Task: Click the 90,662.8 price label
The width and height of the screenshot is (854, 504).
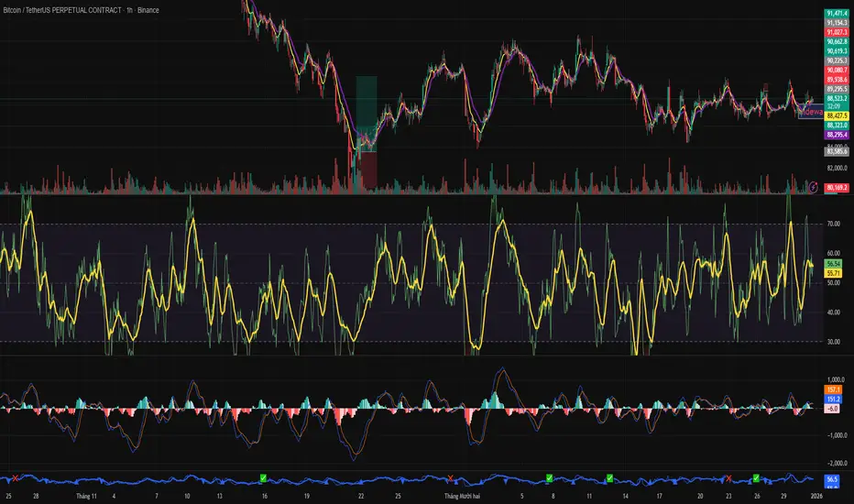Action: 837,41
